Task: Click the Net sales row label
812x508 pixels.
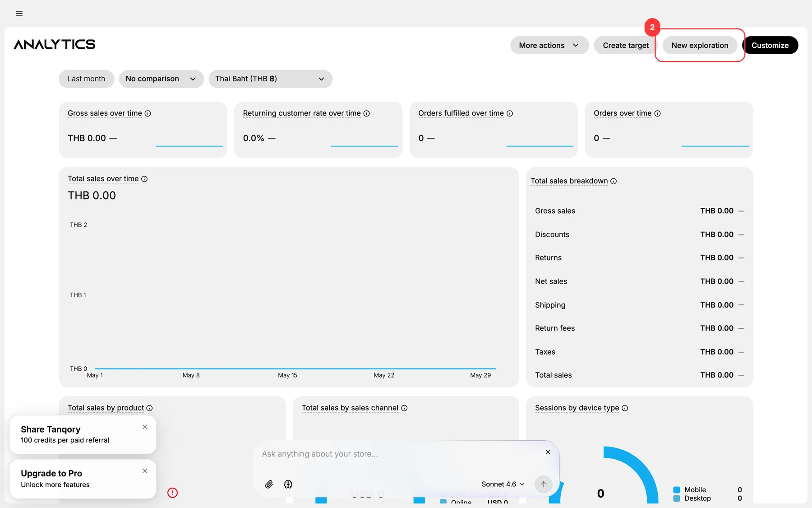Action: coord(551,281)
